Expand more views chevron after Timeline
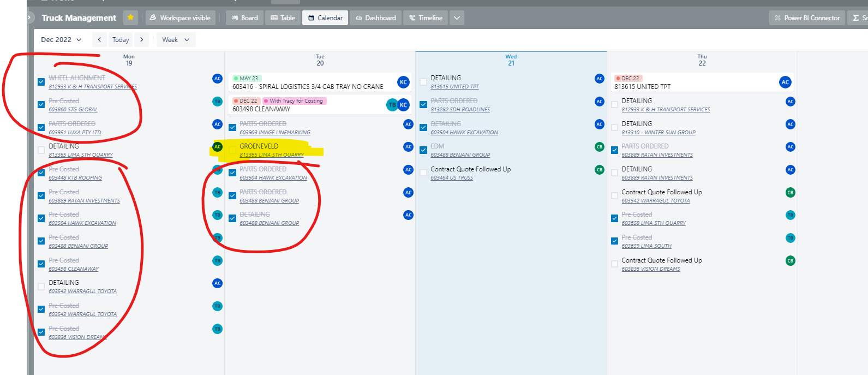868x375 pixels. coord(457,18)
